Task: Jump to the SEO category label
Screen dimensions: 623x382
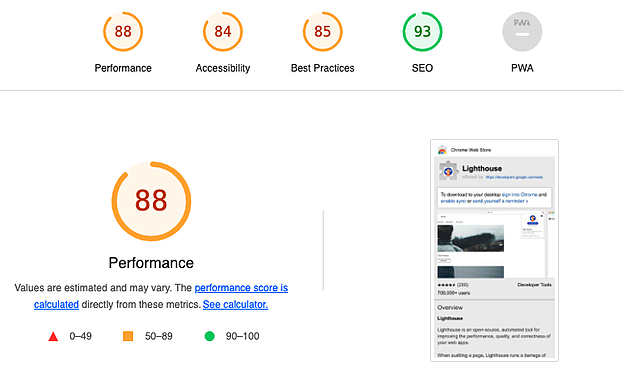Action: pos(422,68)
